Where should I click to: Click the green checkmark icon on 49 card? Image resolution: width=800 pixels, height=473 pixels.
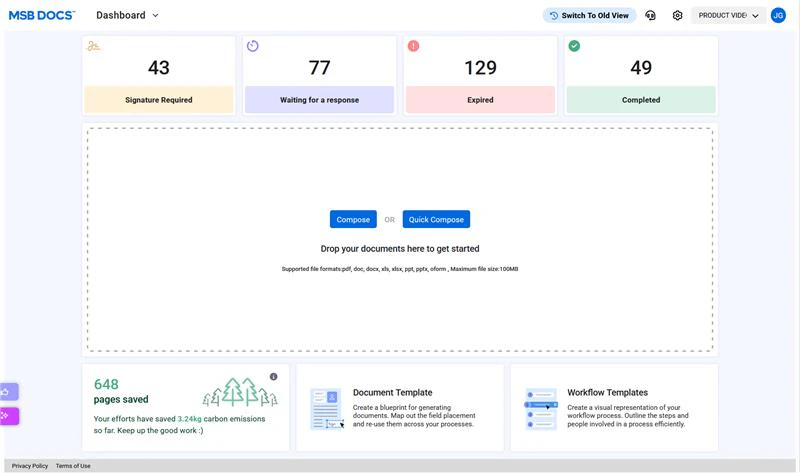[x=574, y=46]
